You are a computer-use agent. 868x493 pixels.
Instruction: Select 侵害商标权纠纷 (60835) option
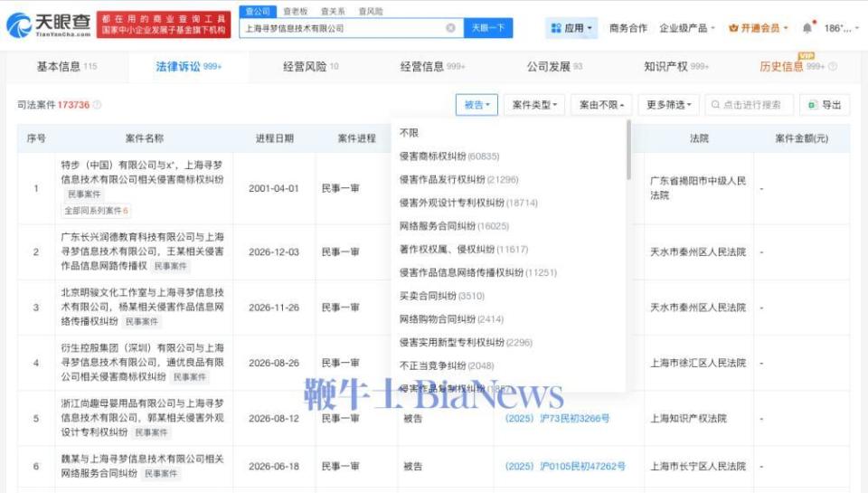(449, 156)
